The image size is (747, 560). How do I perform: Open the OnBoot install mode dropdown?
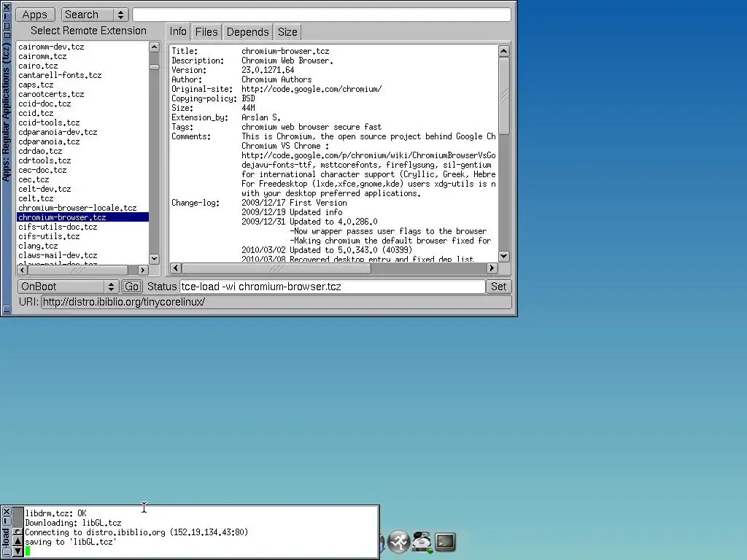[x=68, y=287]
